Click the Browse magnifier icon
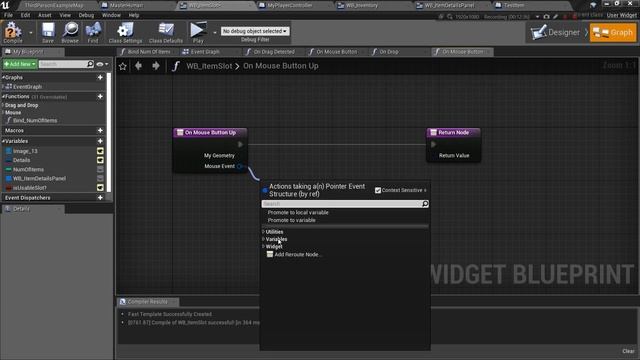640x360 pixels. [x=70, y=32]
